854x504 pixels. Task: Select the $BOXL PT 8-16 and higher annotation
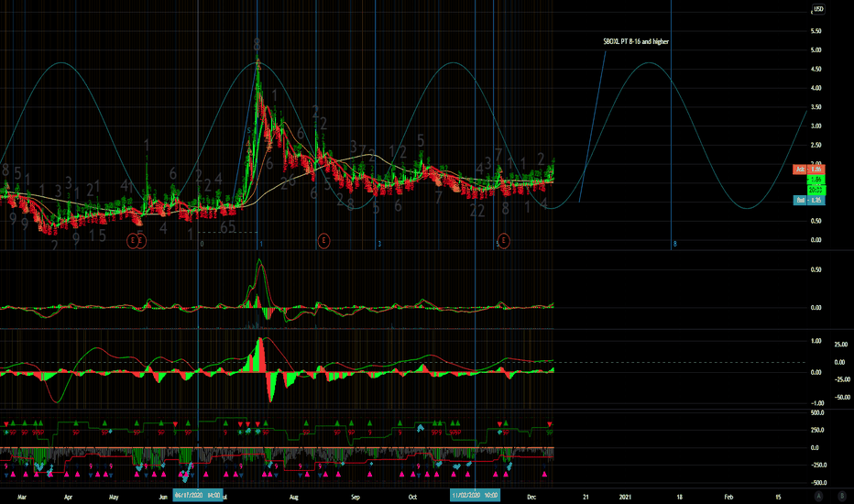tap(636, 41)
